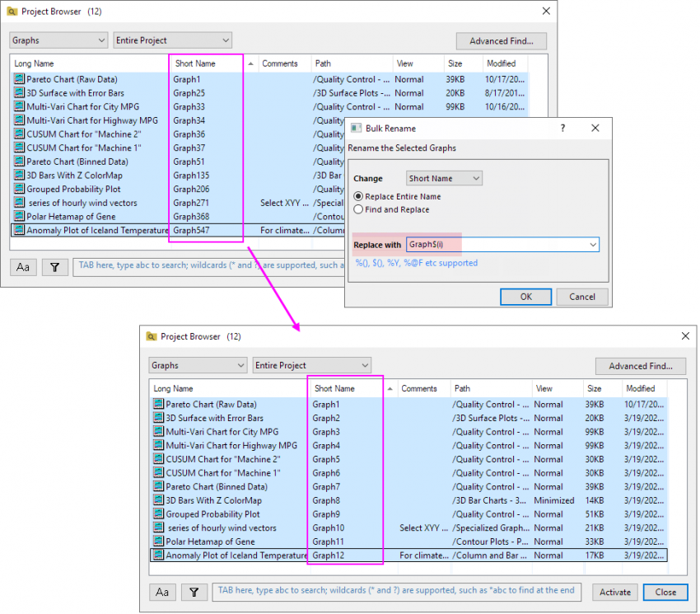This screenshot has height=614, width=700.
Task: Click the graph icon in the Graph25 row
Action: [x=19, y=93]
